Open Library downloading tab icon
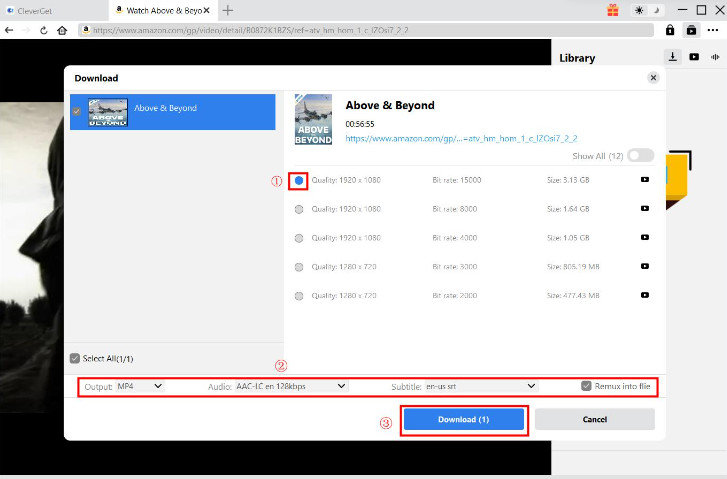The width and height of the screenshot is (727, 479). tap(673, 57)
